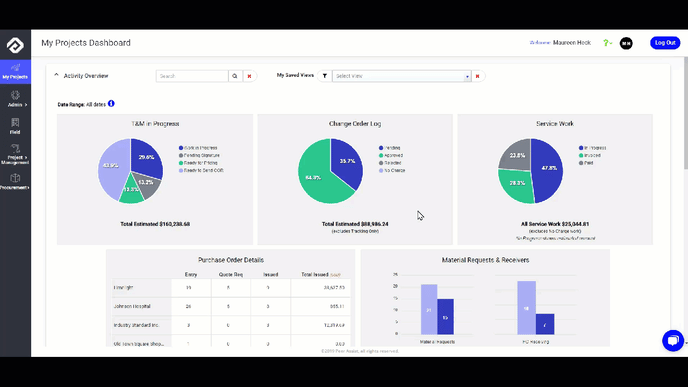The width and height of the screenshot is (688, 387).
Task: Click the taller PO Receiving bar
Action: (x=527, y=308)
